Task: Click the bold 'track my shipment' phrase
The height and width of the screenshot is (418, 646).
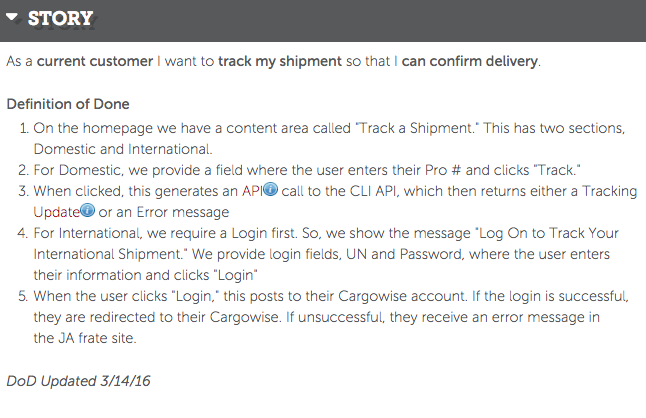Action: pyautogui.click(x=280, y=61)
